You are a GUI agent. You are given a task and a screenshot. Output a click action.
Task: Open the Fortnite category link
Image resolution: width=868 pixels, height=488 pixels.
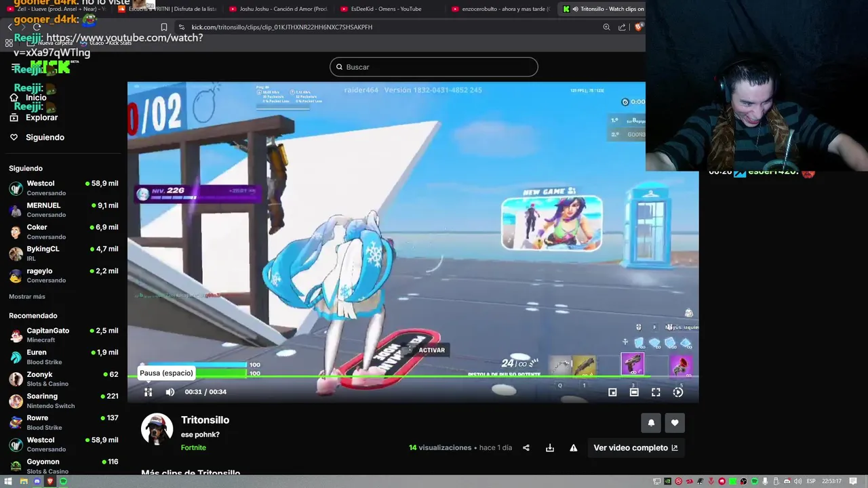tap(193, 447)
